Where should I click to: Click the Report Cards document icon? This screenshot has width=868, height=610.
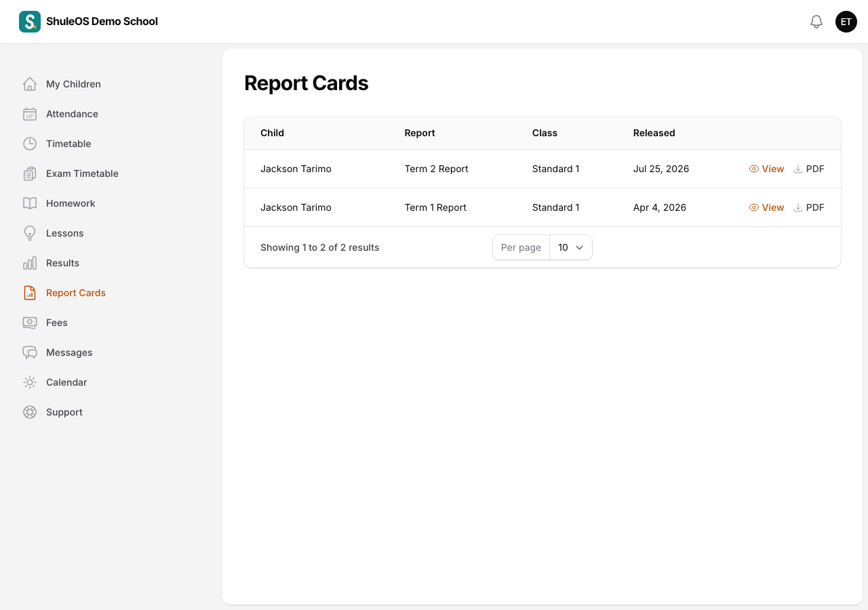[x=30, y=293]
